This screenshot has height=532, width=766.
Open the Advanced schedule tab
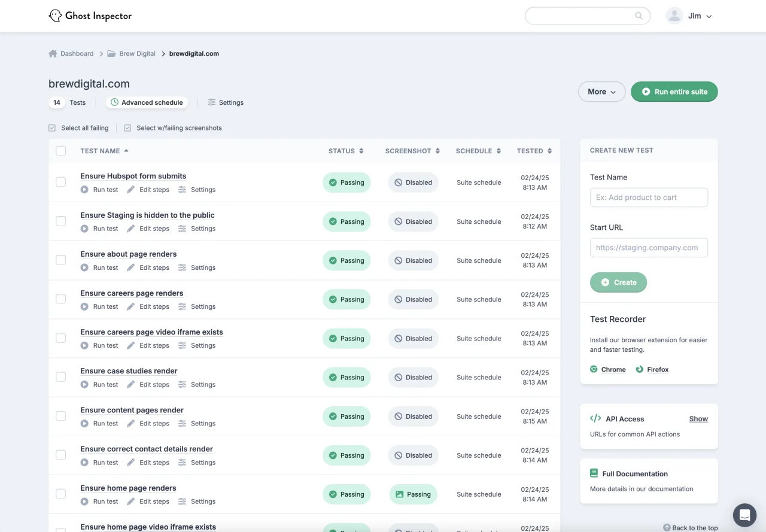coord(147,102)
